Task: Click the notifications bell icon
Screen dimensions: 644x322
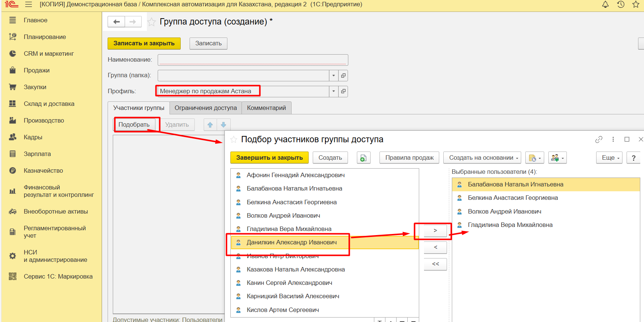Action: tap(605, 4)
